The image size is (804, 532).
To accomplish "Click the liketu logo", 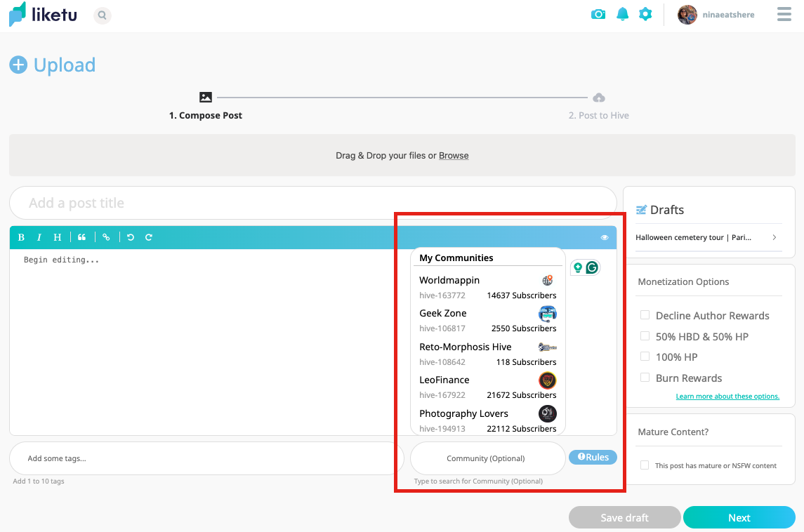I will click(43, 14).
